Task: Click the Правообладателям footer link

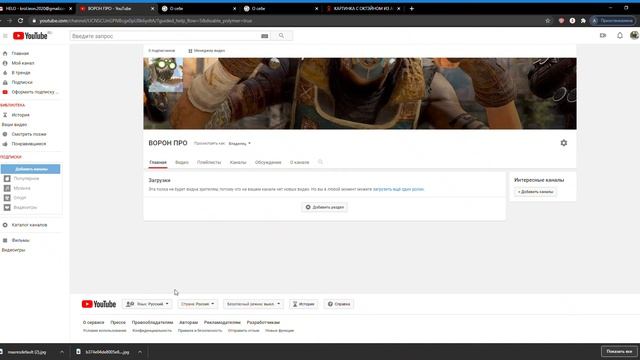Action: point(152,322)
